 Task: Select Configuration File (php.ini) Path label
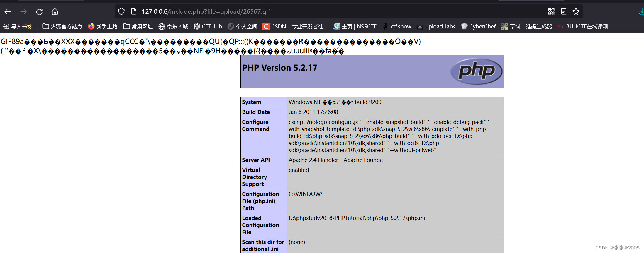(x=261, y=201)
